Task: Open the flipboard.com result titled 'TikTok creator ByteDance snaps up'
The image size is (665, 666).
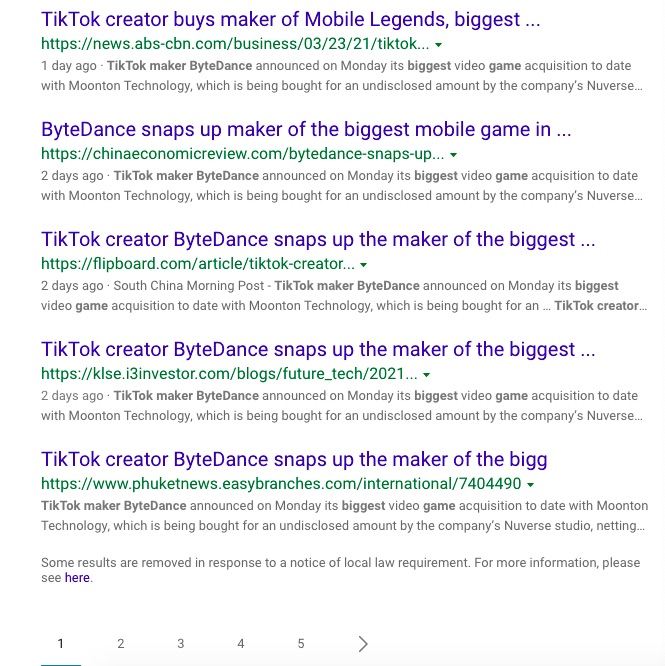Action: coord(318,240)
